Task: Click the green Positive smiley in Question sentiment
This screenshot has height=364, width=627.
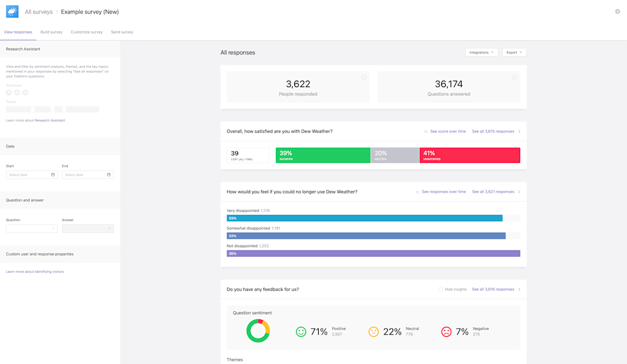Action: coord(301,331)
